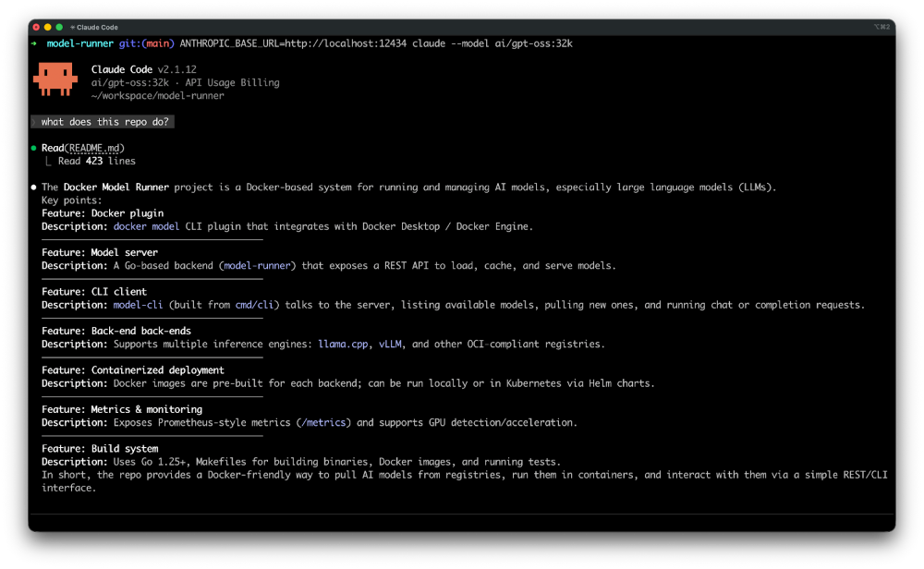924x569 pixels.
Task: Click the highlighted 'what does this repo do?' prompt
Action: pyautogui.click(x=102, y=121)
